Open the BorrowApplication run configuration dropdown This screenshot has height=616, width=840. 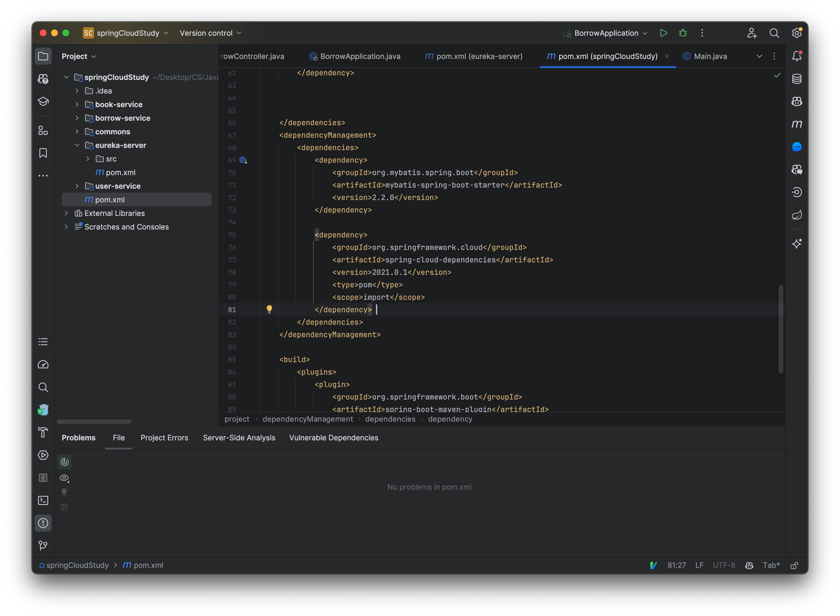pos(645,33)
